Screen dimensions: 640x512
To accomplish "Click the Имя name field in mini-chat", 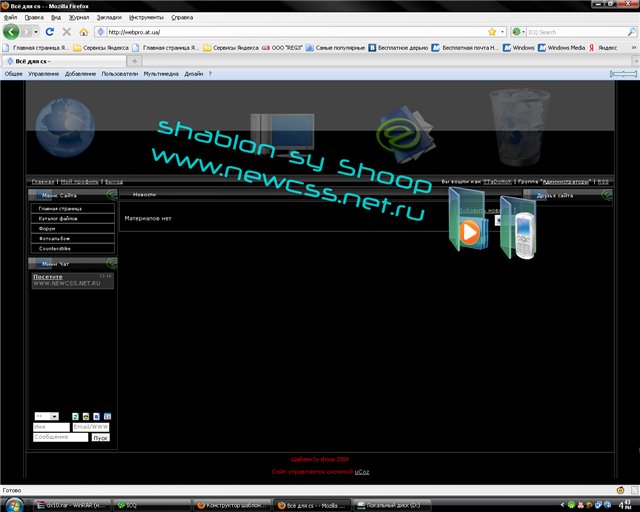I will pyautogui.click(x=51, y=427).
